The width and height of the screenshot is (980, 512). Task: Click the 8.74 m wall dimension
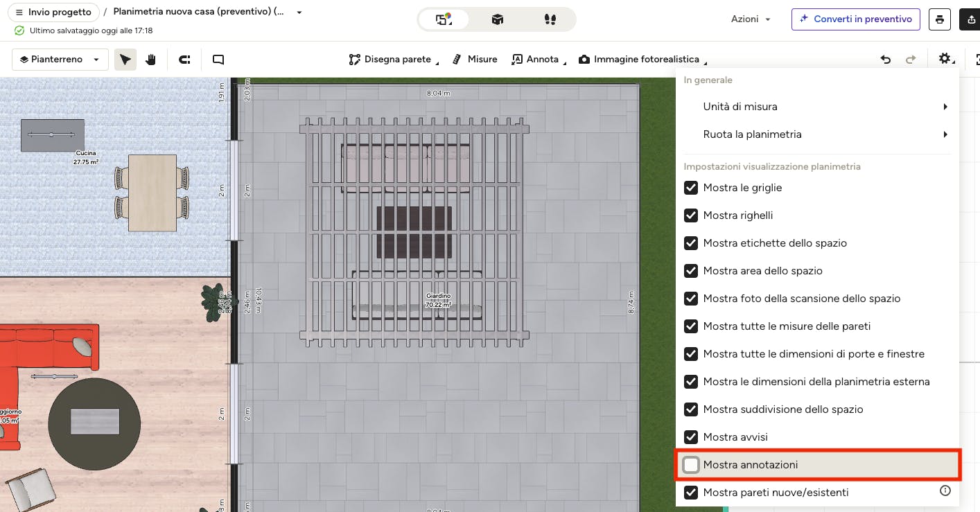coord(631,303)
